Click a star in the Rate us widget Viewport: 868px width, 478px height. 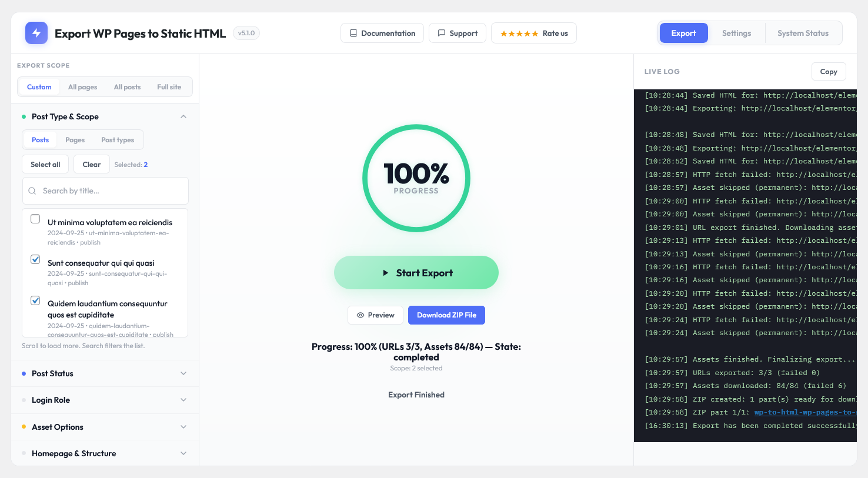[x=520, y=33]
